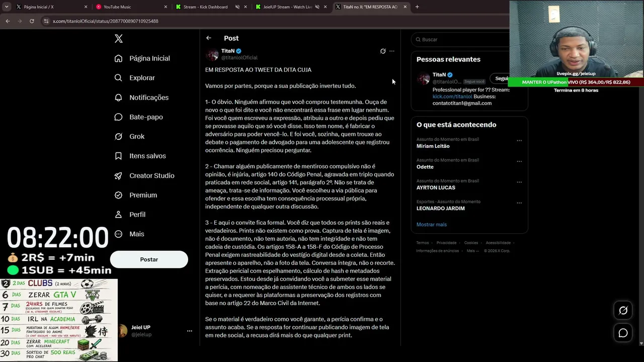The height and width of the screenshot is (362, 644).
Task: Open more options for LEONARDO JARDIM trend
Action: click(x=519, y=203)
